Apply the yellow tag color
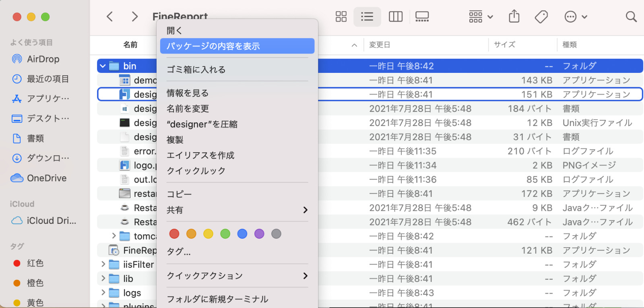Screen dimensions: 644x308 pyautogui.click(x=208, y=234)
